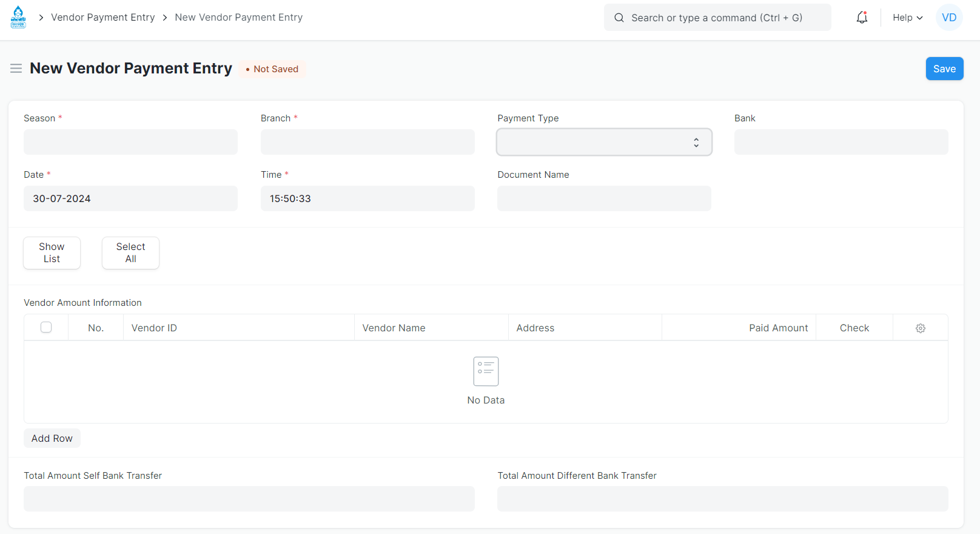Add Row to vendor table
Viewport: 980px width, 534px height.
point(52,438)
